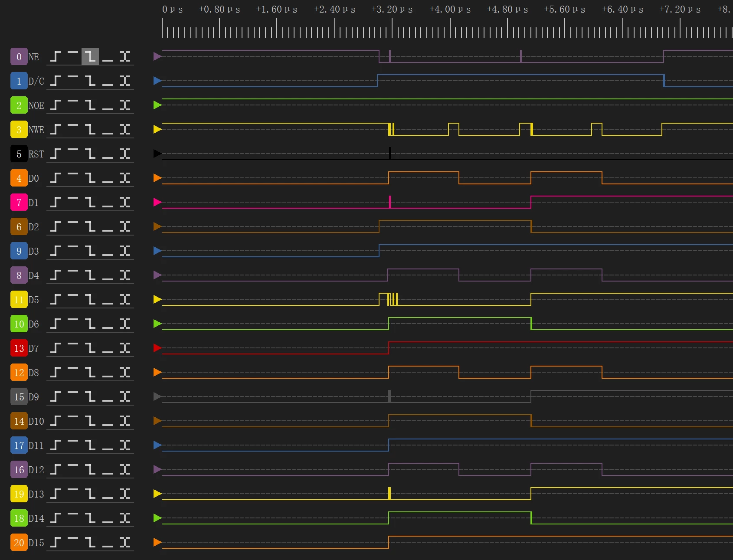733x560 pixels.
Task: Choose low level trigger on D15 channel
Action: tap(108, 542)
